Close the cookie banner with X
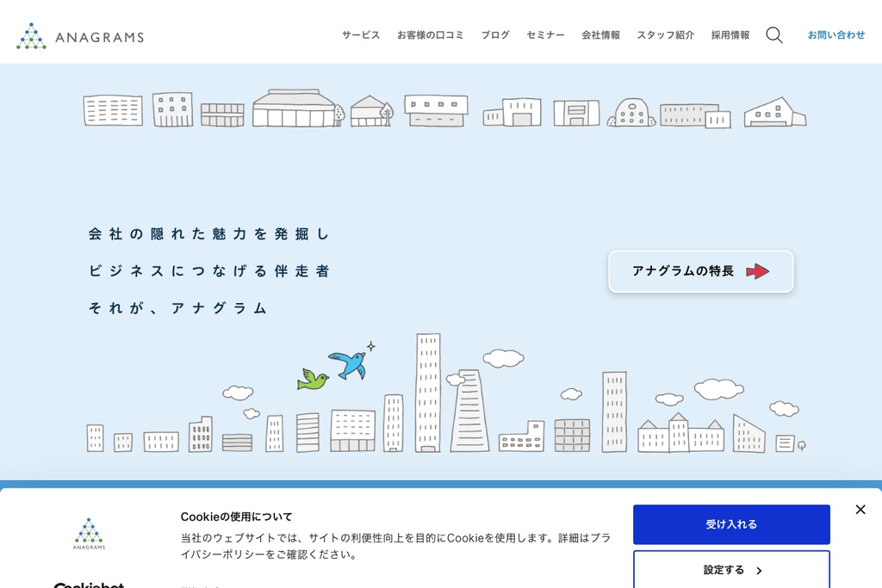 (x=860, y=510)
